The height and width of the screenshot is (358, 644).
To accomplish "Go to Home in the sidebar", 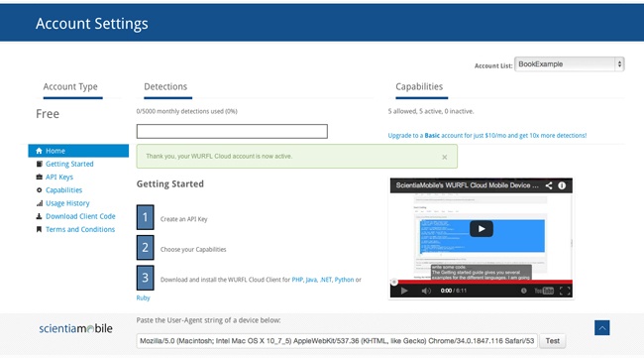I will (78, 151).
